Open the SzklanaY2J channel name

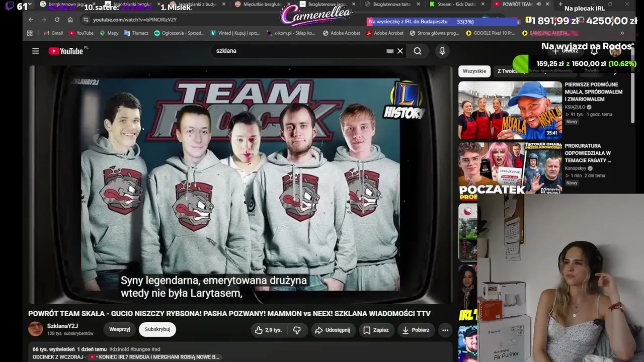tap(62, 326)
